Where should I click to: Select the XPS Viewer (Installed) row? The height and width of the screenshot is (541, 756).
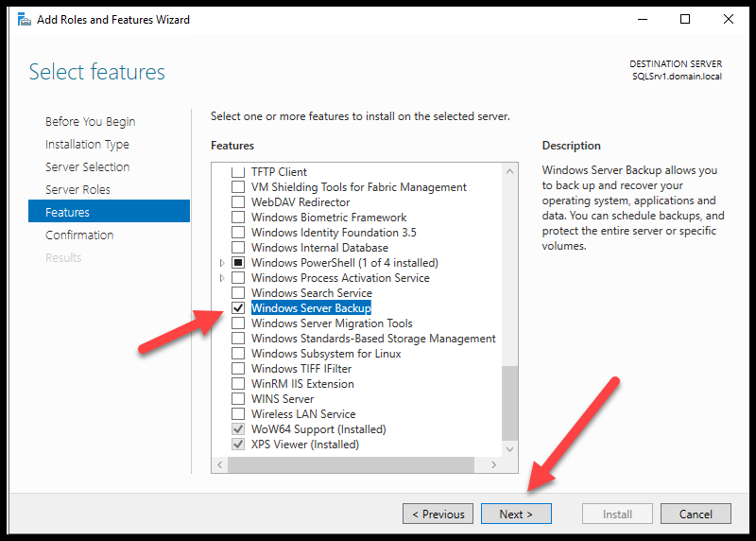[x=304, y=444]
